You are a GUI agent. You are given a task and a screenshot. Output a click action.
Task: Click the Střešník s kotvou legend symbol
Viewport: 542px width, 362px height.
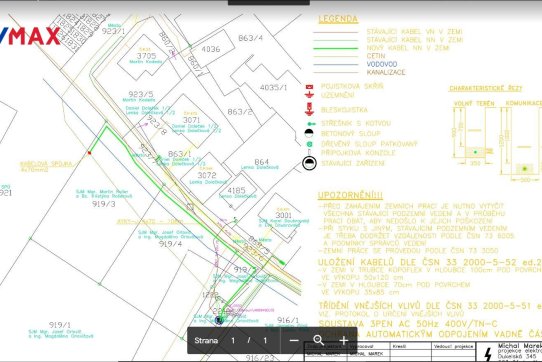coord(311,124)
